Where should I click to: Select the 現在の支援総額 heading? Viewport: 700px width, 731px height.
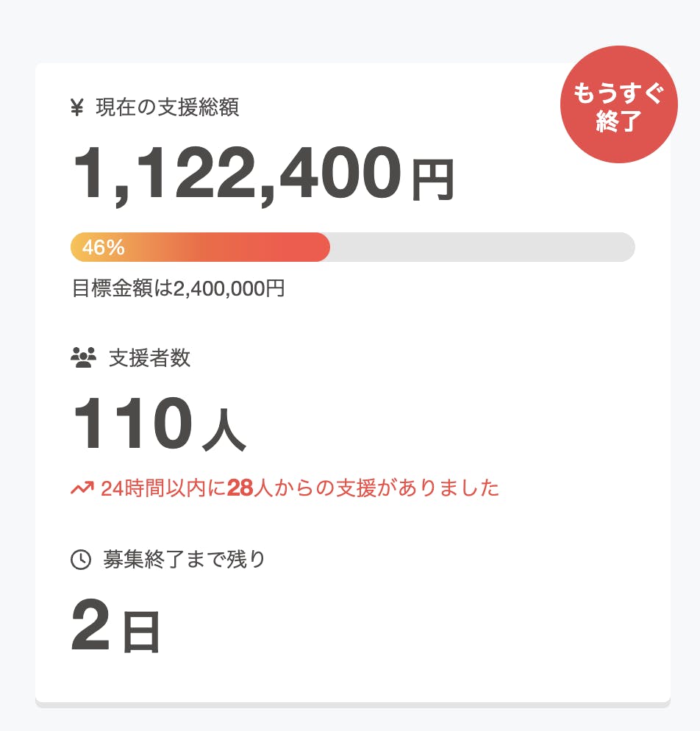coord(168,108)
